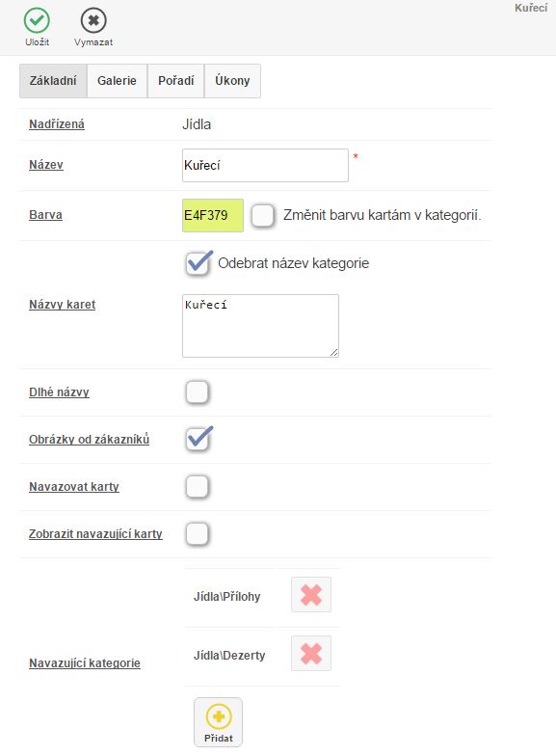Click the yellow plus Přidat button
Viewport: 556px width, 756px height.
coord(218,722)
